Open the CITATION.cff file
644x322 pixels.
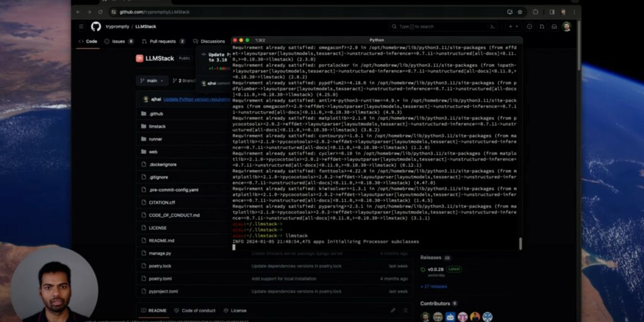(x=162, y=203)
